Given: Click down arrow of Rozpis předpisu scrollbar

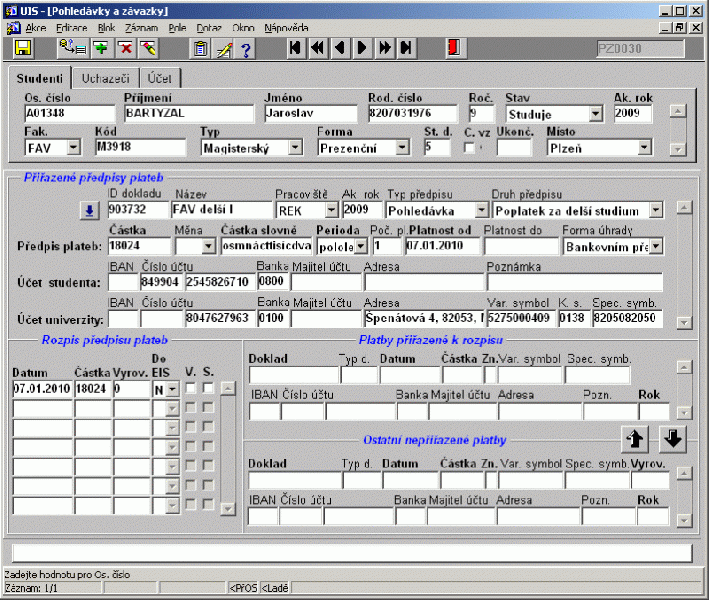Looking at the screenshot, I should (228, 509).
